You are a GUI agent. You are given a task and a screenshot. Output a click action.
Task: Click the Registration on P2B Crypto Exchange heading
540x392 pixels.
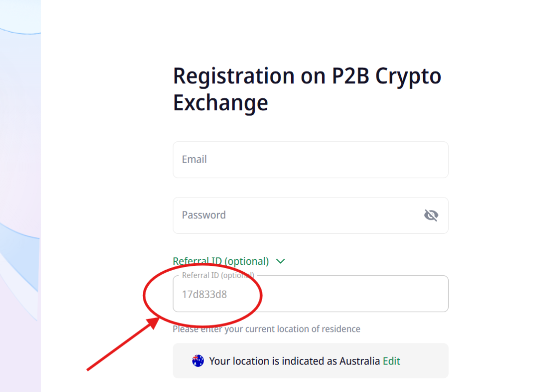tap(307, 89)
